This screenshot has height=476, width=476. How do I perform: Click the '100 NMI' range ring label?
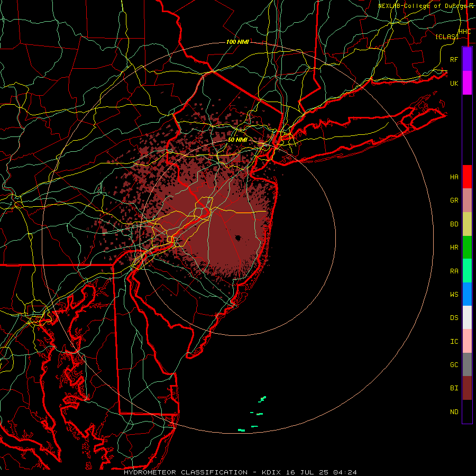point(237,42)
